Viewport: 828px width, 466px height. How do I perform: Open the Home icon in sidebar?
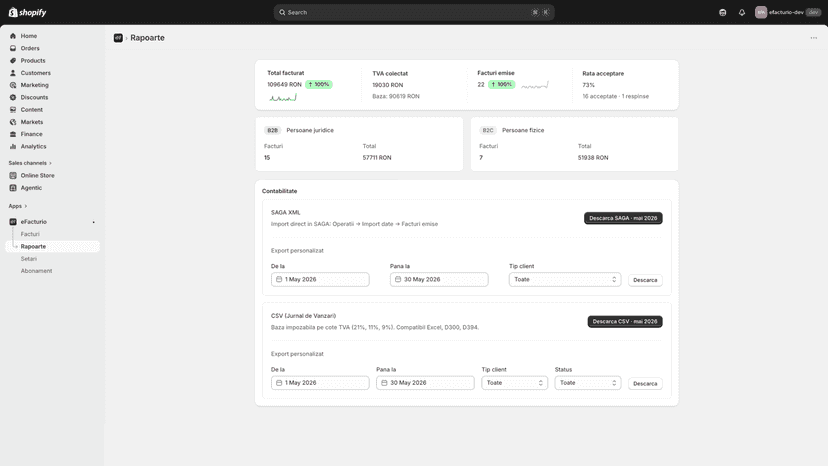[13, 36]
